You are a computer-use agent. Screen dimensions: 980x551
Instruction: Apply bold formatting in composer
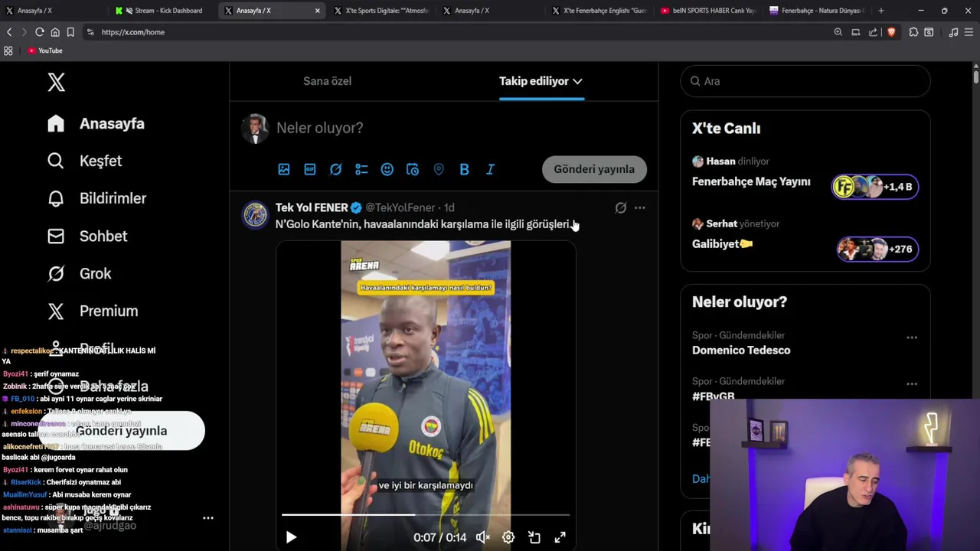tap(464, 169)
